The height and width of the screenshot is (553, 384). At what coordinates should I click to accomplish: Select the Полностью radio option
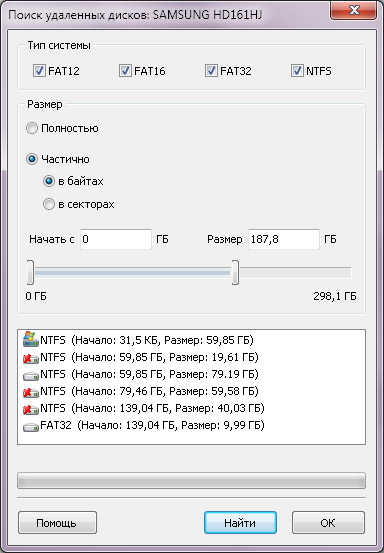32,128
